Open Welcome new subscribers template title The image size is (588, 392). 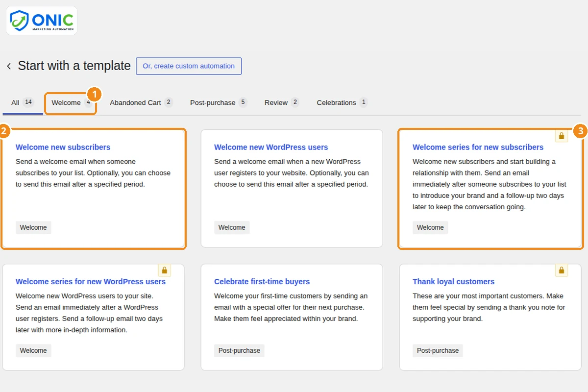click(63, 147)
